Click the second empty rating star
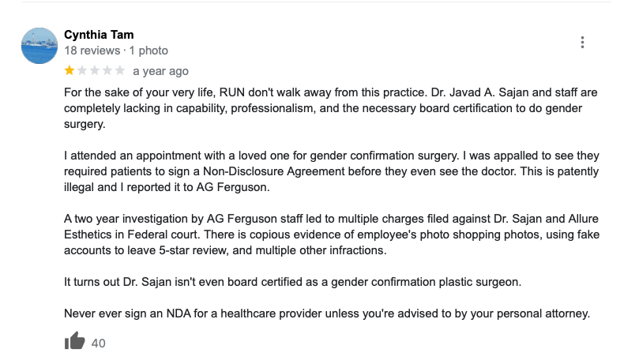The width and height of the screenshot is (624, 364). (x=81, y=71)
